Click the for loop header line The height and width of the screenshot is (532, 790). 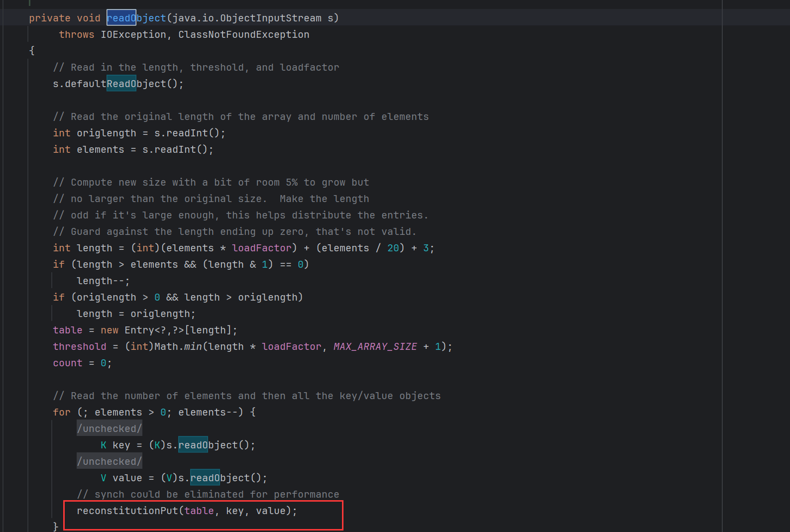click(x=154, y=412)
